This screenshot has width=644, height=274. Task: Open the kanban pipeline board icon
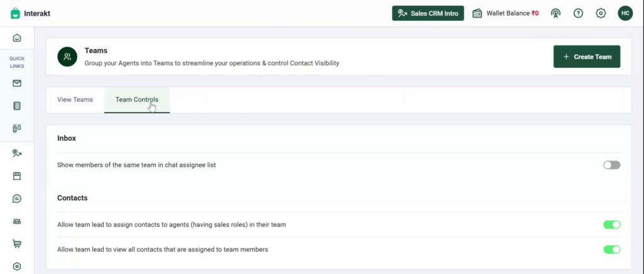click(17, 128)
